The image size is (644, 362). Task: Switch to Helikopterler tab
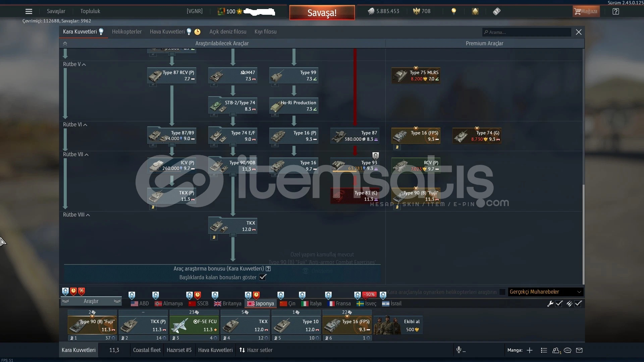point(127,32)
